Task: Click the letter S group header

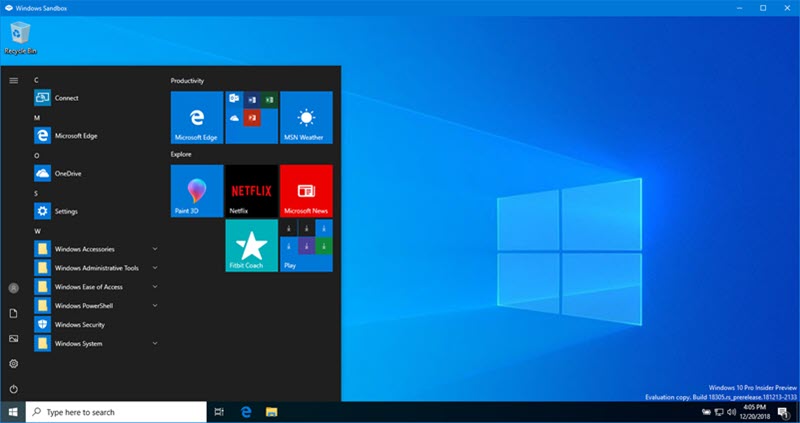Action: (36, 193)
